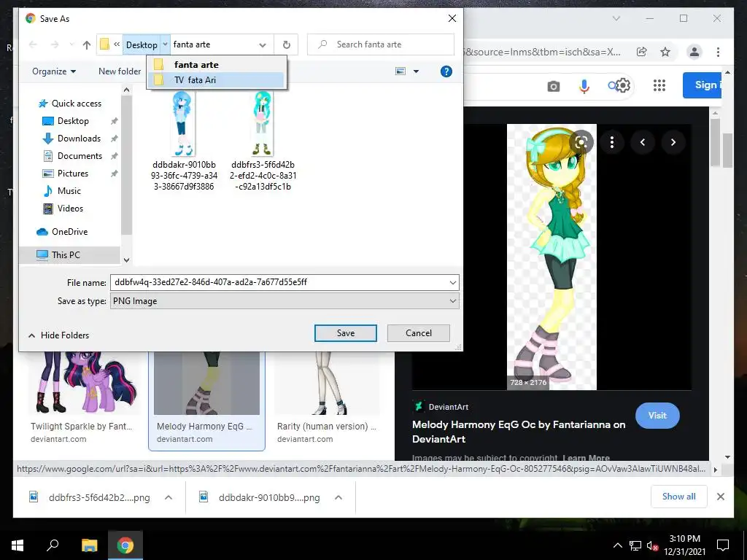Open the Google apps grid
The height and width of the screenshot is (560, 747).
[x=659, y=86]
